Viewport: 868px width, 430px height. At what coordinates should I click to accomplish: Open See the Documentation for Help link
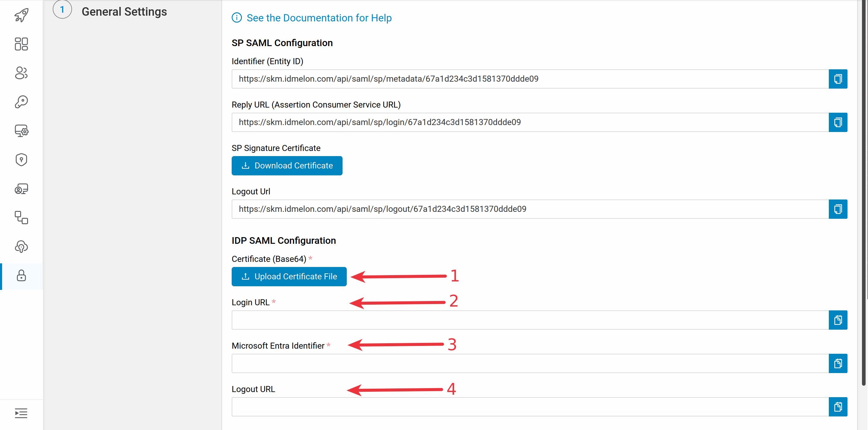tap(319, 18)
